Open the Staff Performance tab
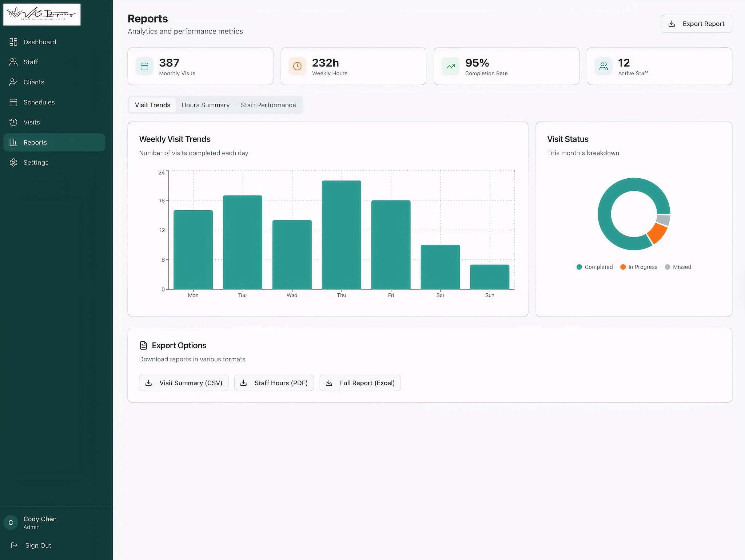 [268, 105]
